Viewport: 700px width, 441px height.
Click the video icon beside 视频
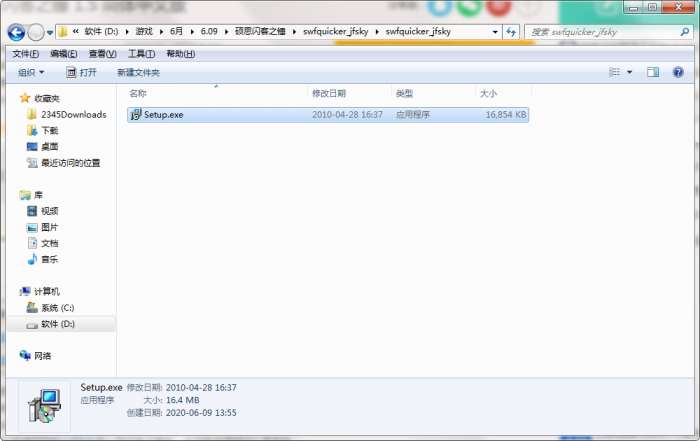coord(32,211)
